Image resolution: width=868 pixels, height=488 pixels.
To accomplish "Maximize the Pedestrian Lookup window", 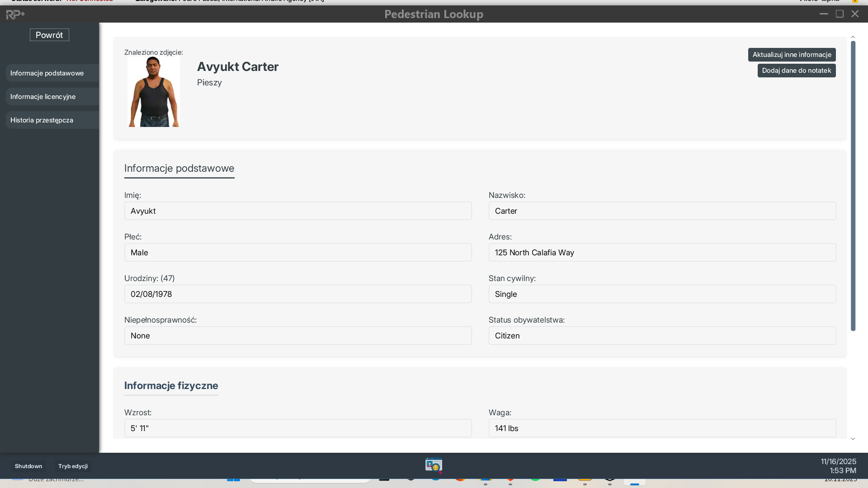I will (x=840, y=14).
